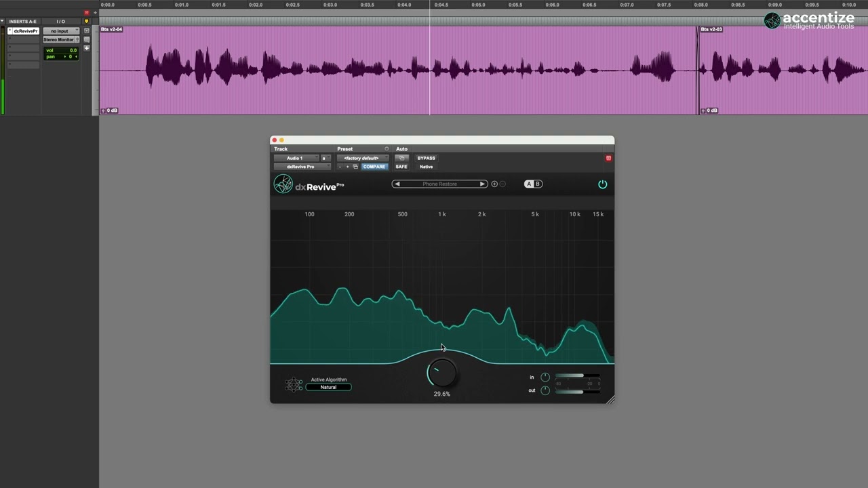868x488 pixels.
Task: Click the timeline ruler at 0:08.0
Action: [701, 5]
